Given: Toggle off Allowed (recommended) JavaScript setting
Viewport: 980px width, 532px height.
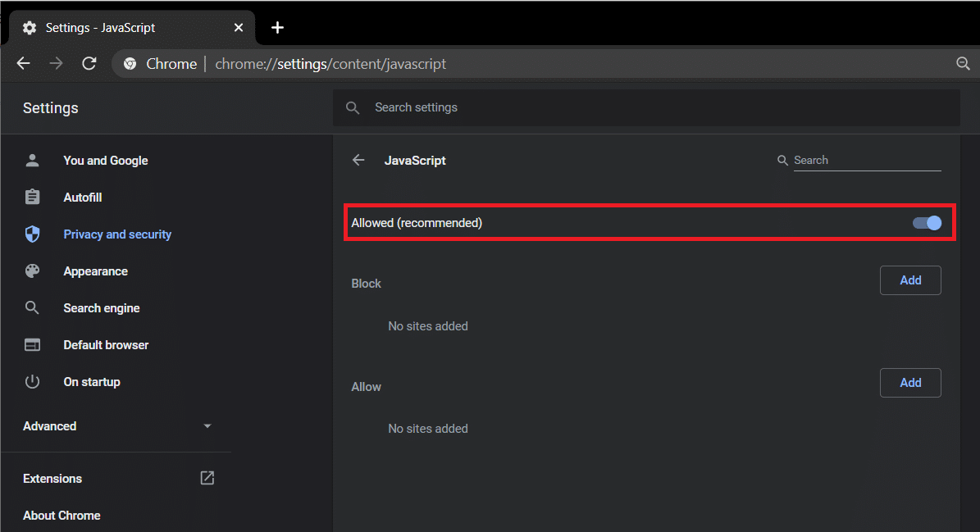Looking at the screenshot, I should click(927, 222).
